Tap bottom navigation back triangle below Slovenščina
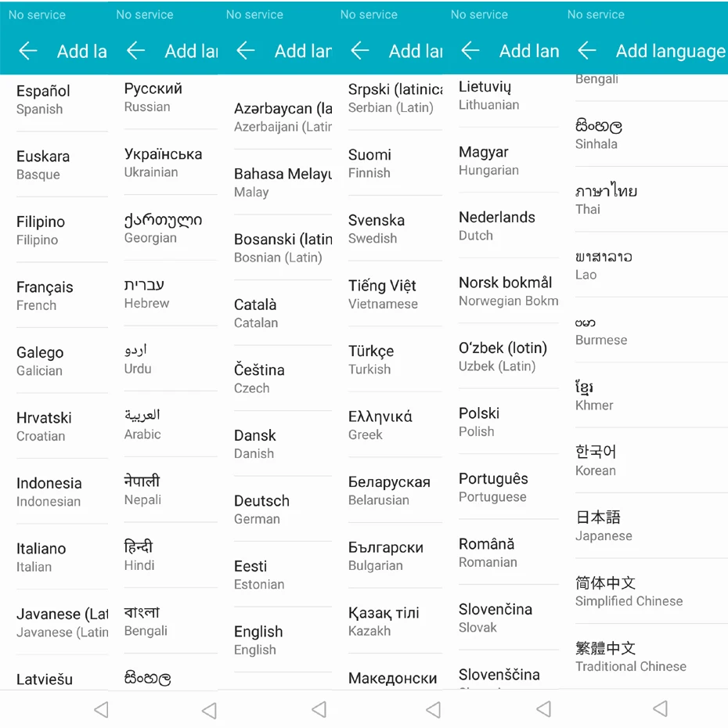728x728 pixels. click(x=544, y=709)
